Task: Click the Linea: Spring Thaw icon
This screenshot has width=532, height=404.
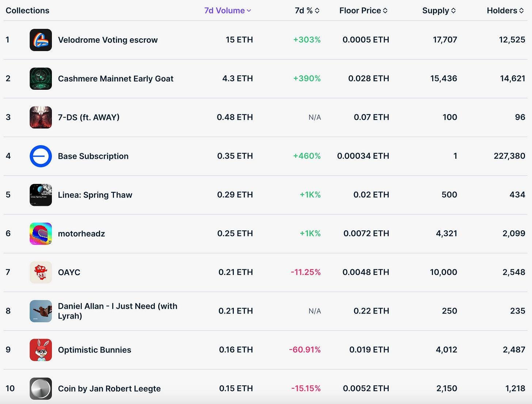Action: (x=41, y=195)
